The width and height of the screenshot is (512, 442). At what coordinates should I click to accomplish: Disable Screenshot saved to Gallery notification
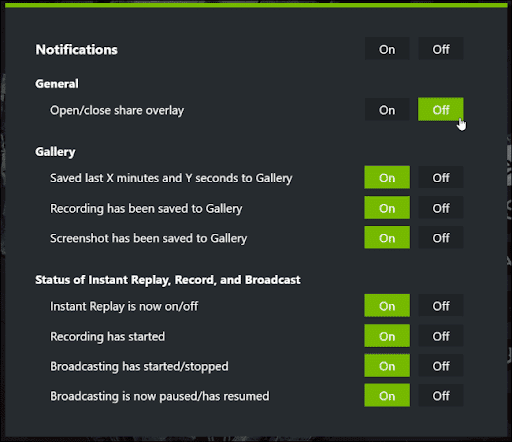pos(441,238)
